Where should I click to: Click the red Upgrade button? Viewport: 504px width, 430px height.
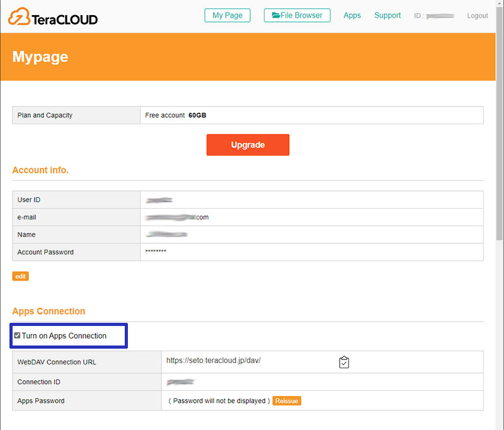248,145
